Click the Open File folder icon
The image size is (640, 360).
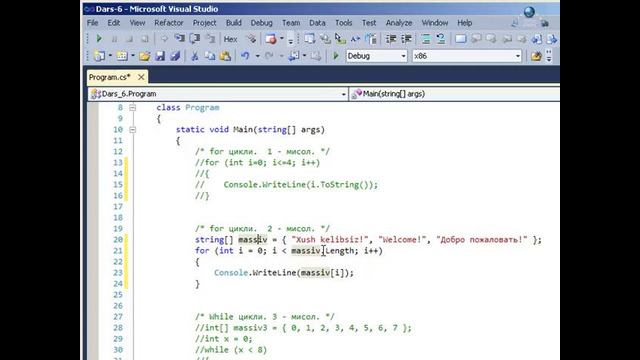(144, 56)
